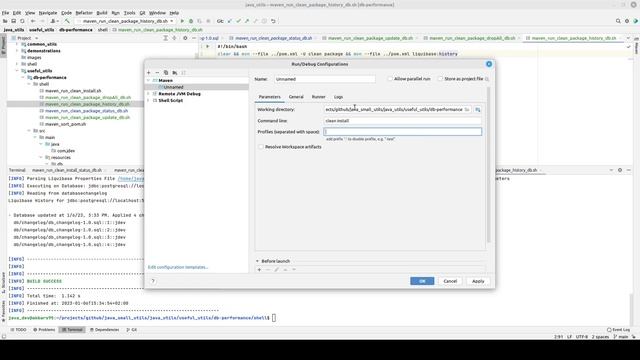Screen dimensions: 640x360
Task: Edit the Command line field
Action: (402, 121)
